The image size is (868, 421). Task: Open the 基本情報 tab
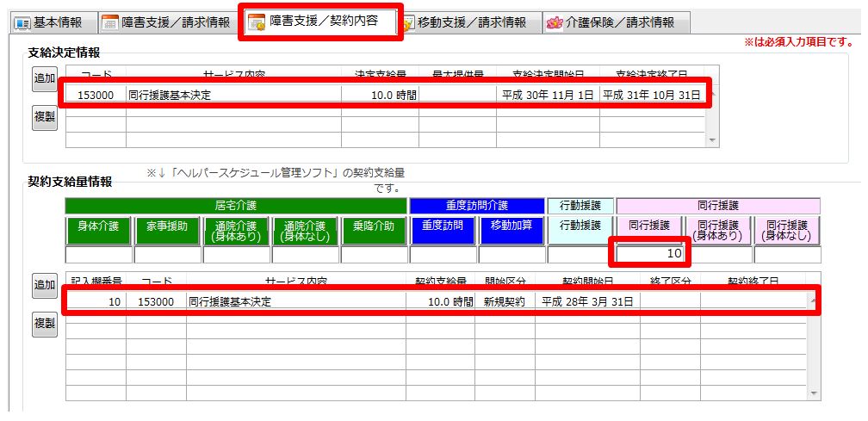(x=49, y=22)
